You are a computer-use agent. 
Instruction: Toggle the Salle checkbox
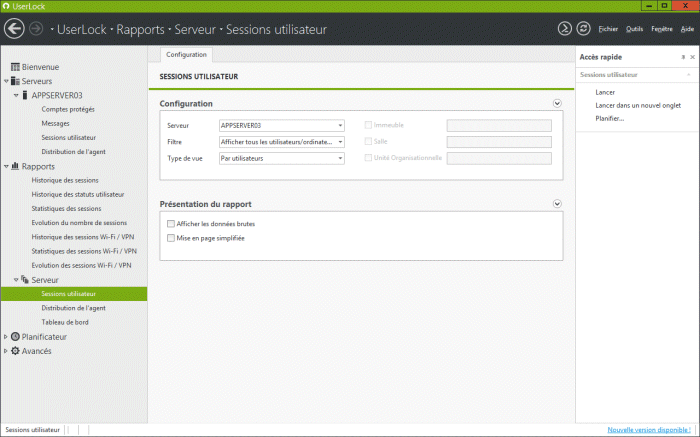pos(368,141)
